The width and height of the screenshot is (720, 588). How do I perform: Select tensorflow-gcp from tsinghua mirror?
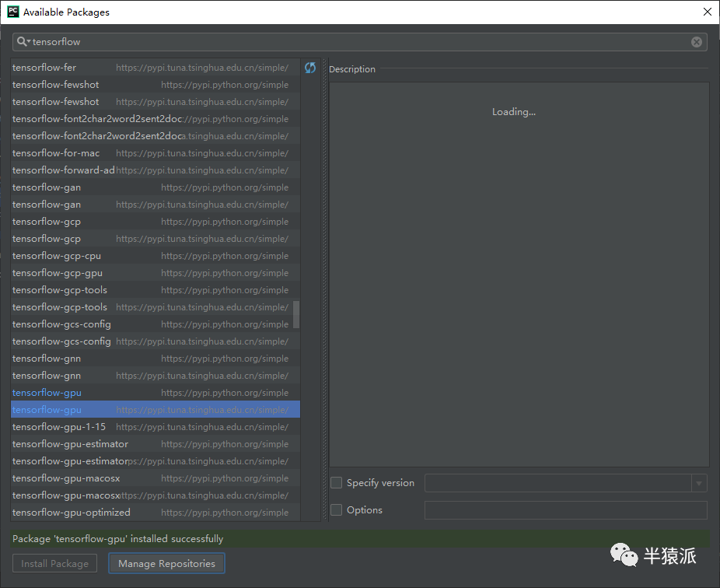coord(156,239)
